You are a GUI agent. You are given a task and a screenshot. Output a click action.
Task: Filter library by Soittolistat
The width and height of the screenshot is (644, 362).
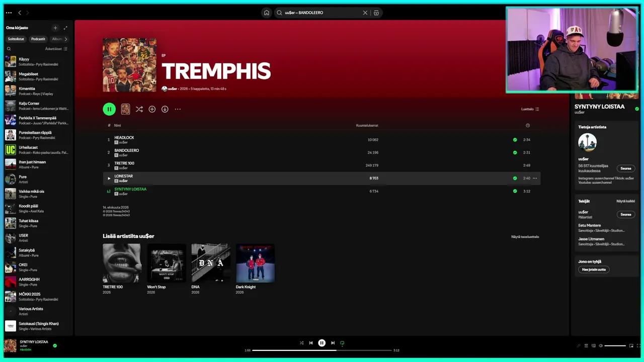pos(16,39)
